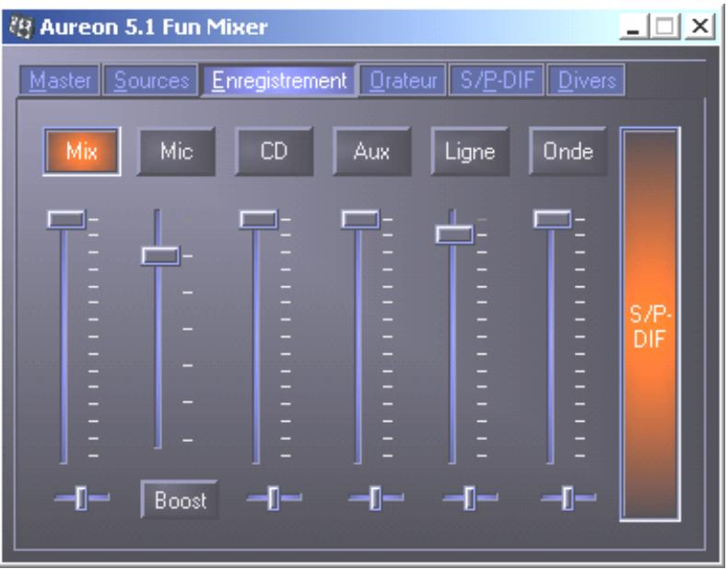Click the Ligne balance slider knob
The height and width of the screenshot is (569, 728).
469,498
